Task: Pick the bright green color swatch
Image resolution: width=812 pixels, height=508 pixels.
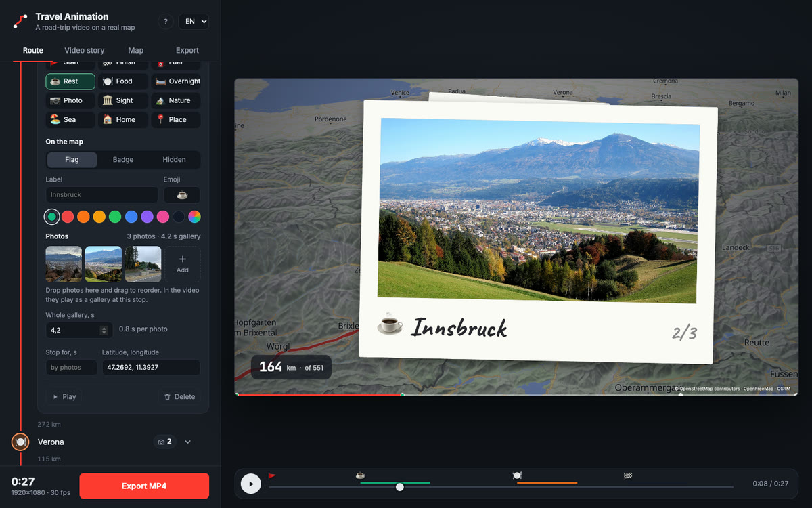Action: (115, 217)
